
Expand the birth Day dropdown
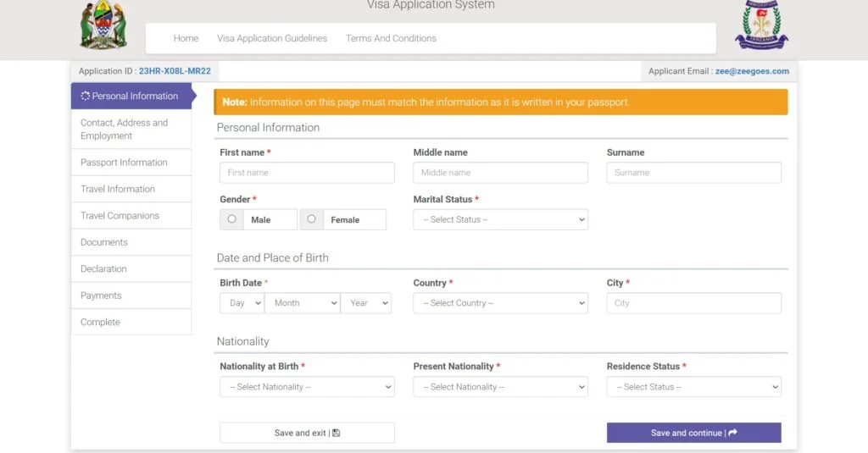tap(242, 303)
